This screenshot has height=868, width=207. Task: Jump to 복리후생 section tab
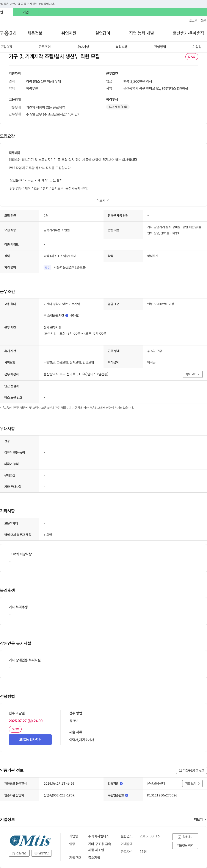[x=121, y=47]
